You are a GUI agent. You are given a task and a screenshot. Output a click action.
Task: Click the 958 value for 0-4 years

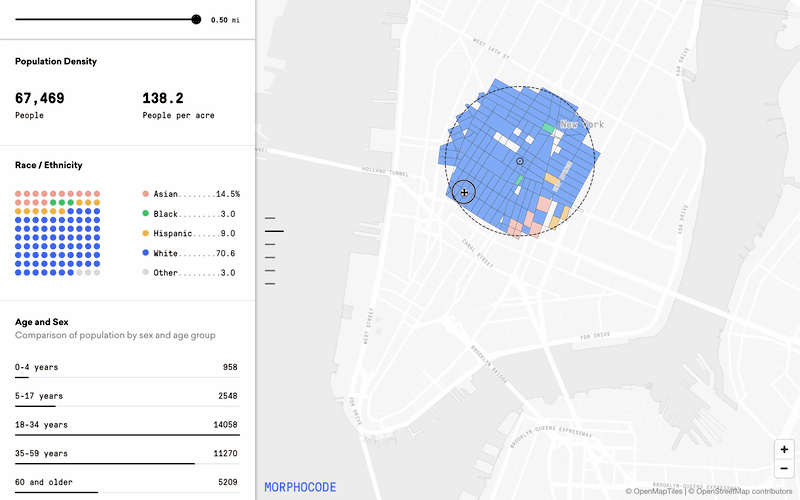230,367
